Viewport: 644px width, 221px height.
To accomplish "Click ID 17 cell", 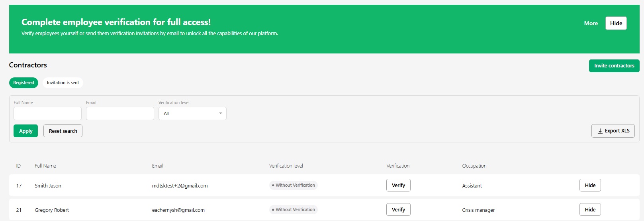I will (x=19, y=185).
